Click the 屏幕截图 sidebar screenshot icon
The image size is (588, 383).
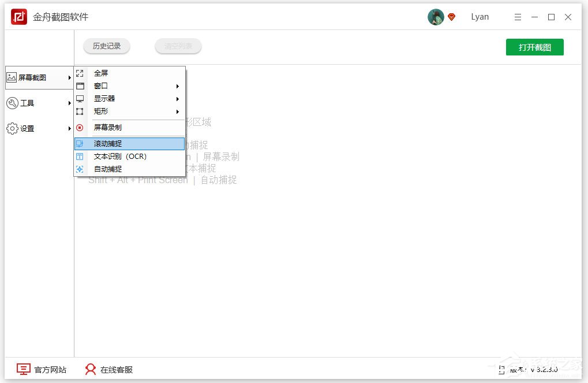pyautogui.click(x=13, y=76)
